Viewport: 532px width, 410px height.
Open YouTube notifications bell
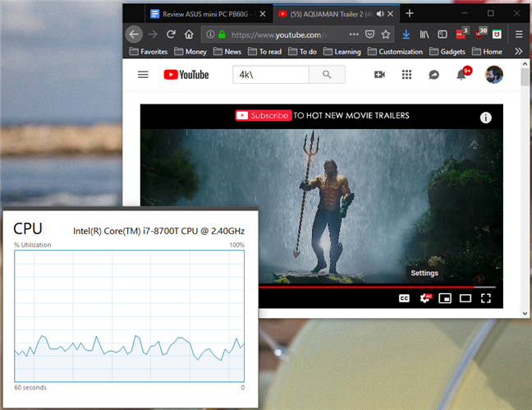click(462, 73)
